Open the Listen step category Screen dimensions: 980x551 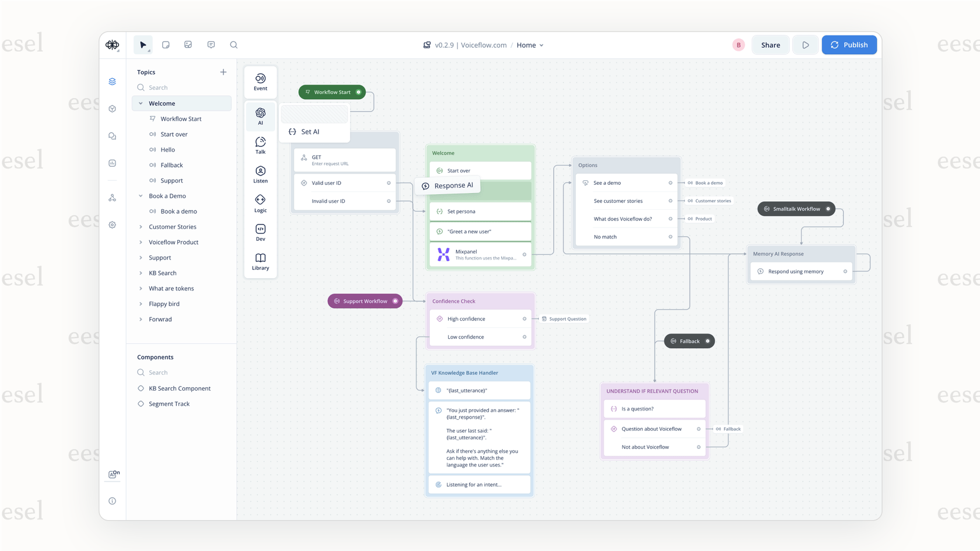point(260,174)
